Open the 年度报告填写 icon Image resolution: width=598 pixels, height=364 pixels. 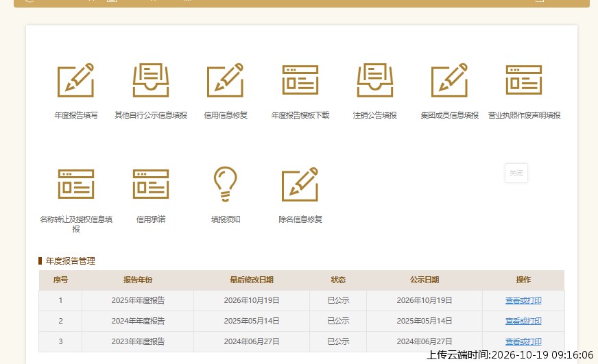[75, 80]
